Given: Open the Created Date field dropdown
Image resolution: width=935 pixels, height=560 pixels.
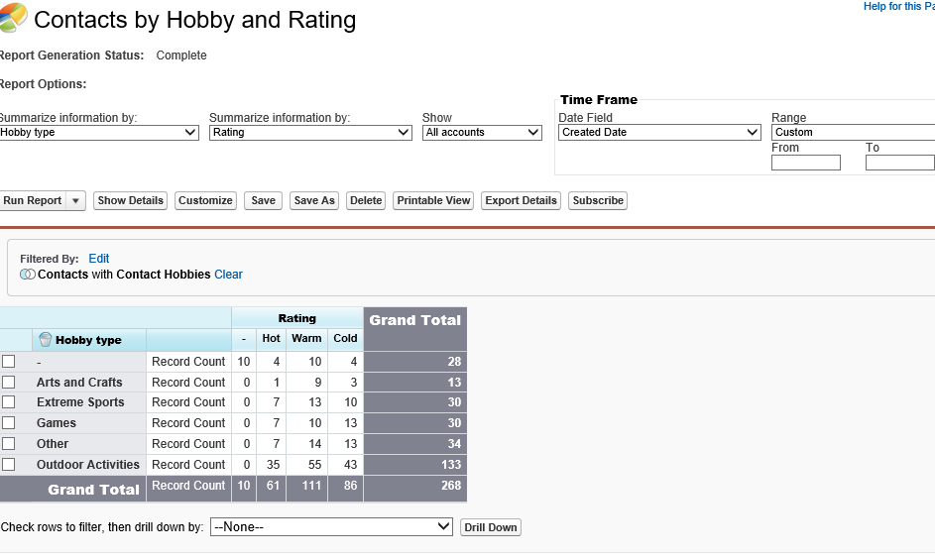Looking at the screenshot, I should (x=659, y=132).
